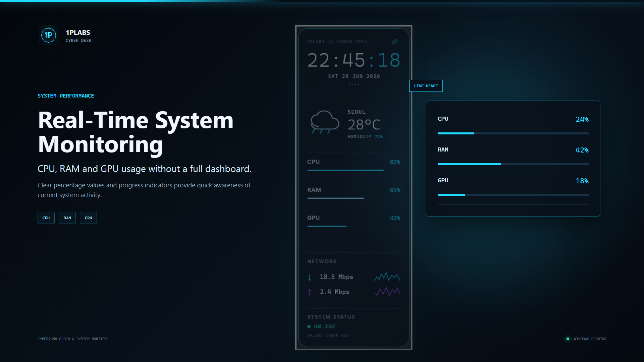Click the pin icon in widget header
This screenshot has width=644, height=362.
pyautogui.click(x=395, y=42)
